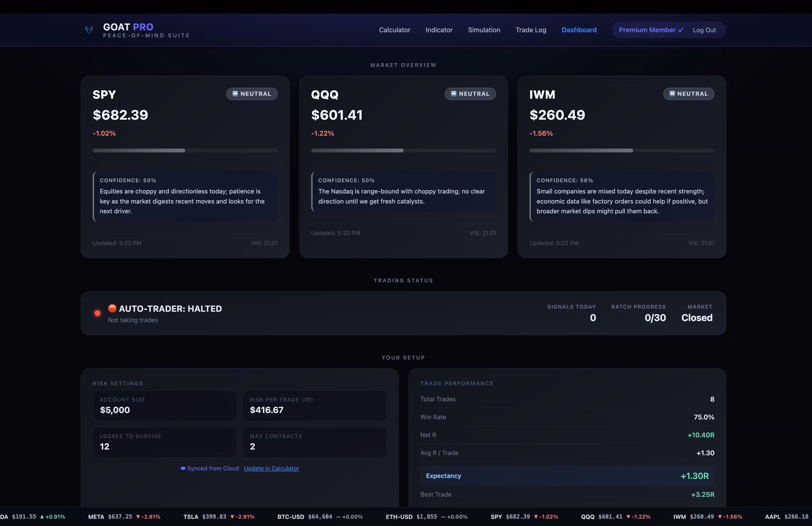Click QQQ down-arrow in bottom ticker

point(628,517)
